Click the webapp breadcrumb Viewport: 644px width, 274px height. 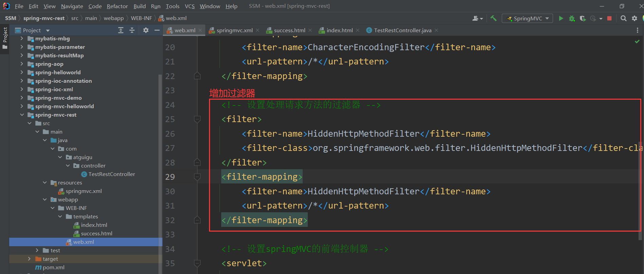pyautogui.click(x=114, y=18)
